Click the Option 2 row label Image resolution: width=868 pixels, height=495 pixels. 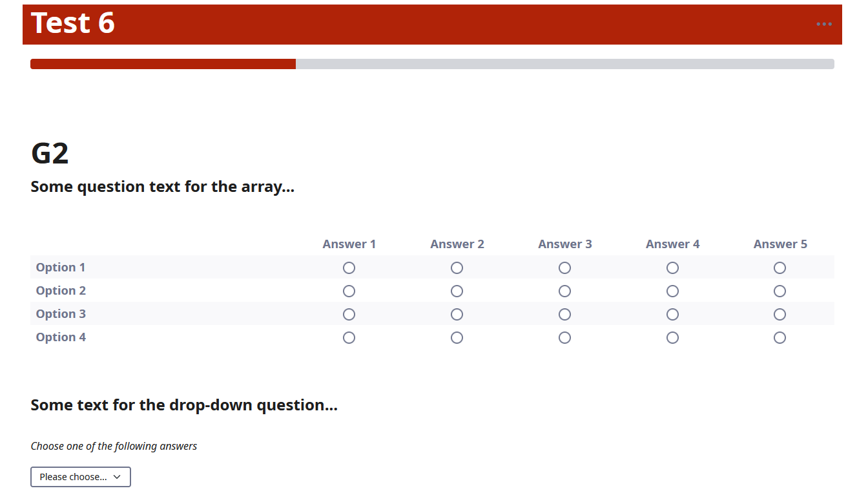tap(61, 291)
